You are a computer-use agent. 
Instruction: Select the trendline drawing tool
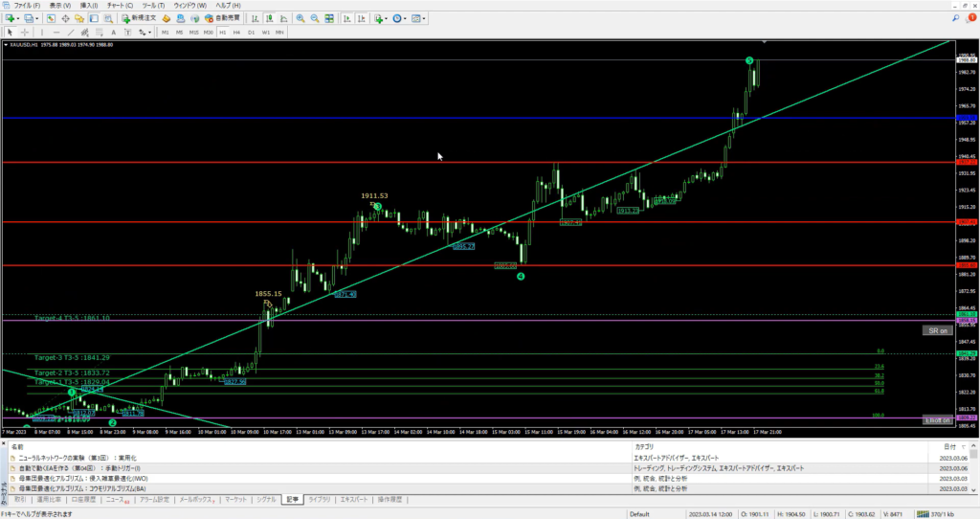pos(71,32)
